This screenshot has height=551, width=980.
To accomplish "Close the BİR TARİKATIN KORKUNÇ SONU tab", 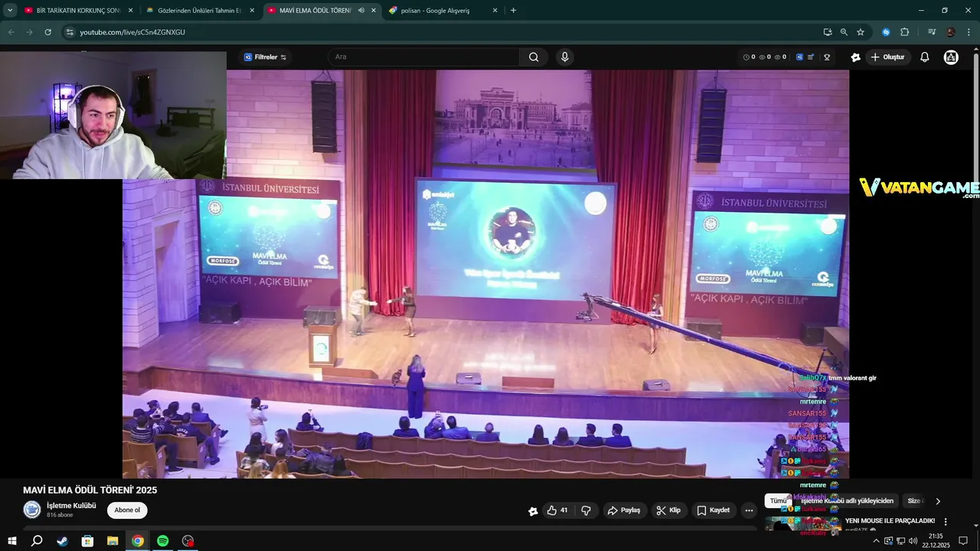I will click(130, 11).
